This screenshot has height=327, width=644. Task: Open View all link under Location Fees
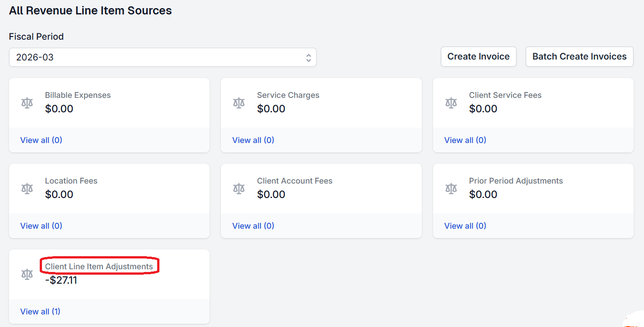pos(41,226)
